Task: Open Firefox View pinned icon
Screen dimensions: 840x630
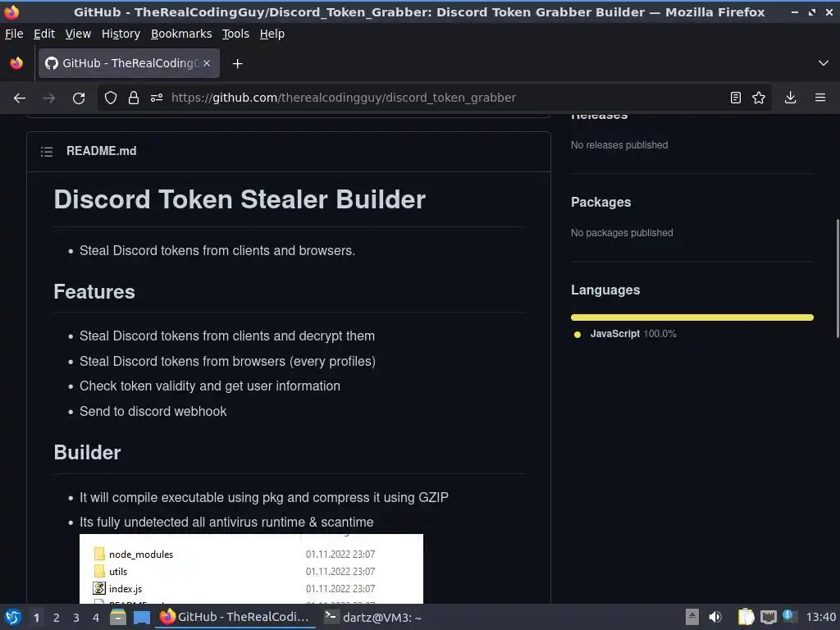Action: click(x=16, y=63)
